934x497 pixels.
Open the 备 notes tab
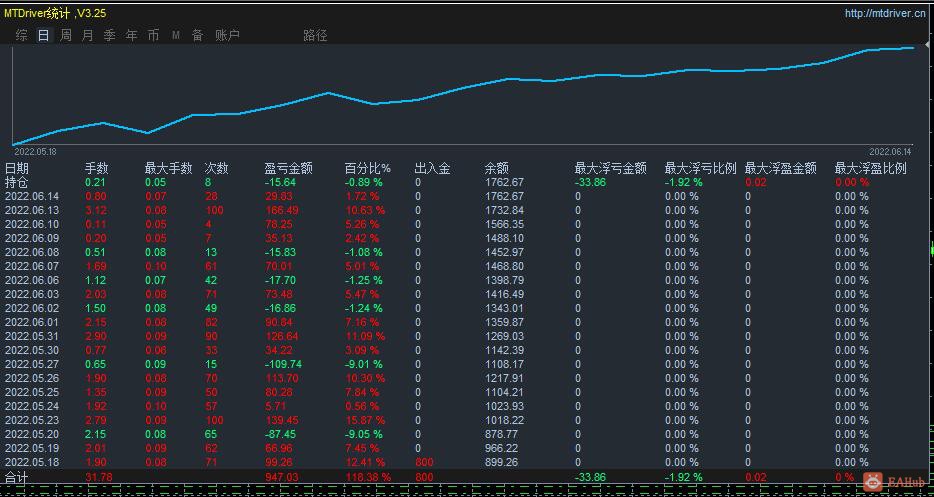(x=198, y=35)
